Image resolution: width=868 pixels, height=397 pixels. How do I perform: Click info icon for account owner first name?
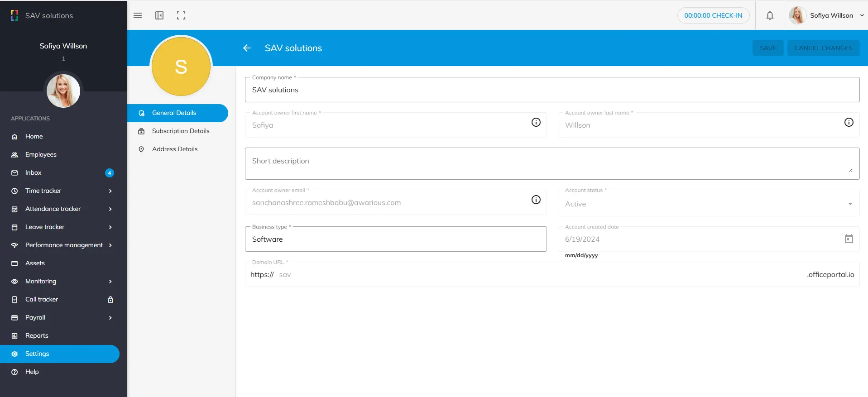click(x=536, y=122)
